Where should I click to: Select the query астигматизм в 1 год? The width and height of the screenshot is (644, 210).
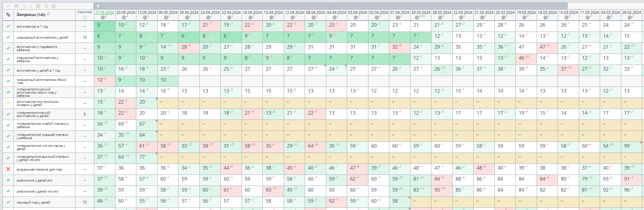pyautogui.click(x=32, y=27)
